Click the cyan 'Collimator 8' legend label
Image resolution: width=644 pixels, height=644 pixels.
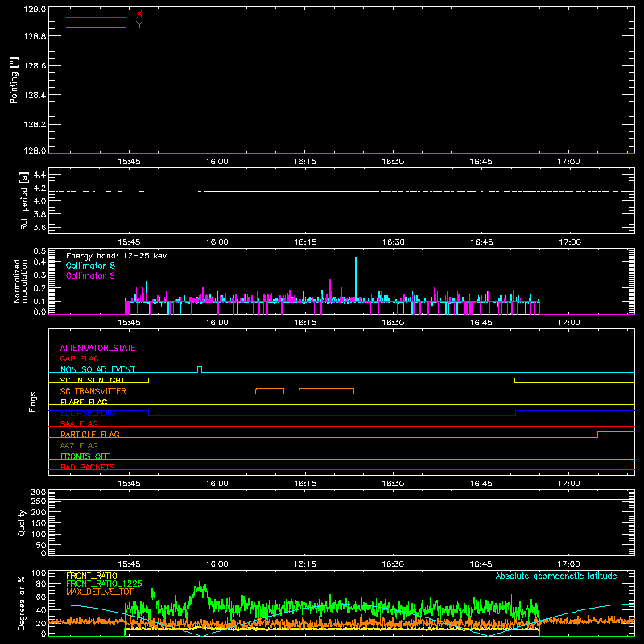(x=90, y=266)
